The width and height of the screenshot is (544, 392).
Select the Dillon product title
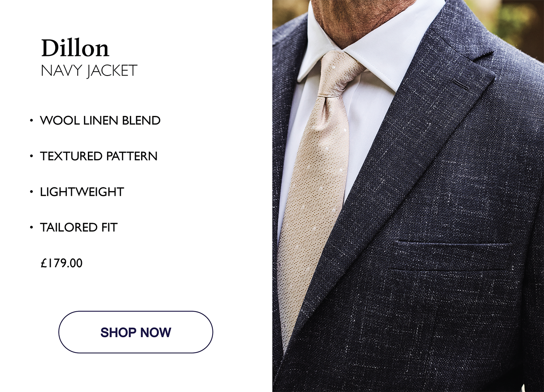point(75,48)
